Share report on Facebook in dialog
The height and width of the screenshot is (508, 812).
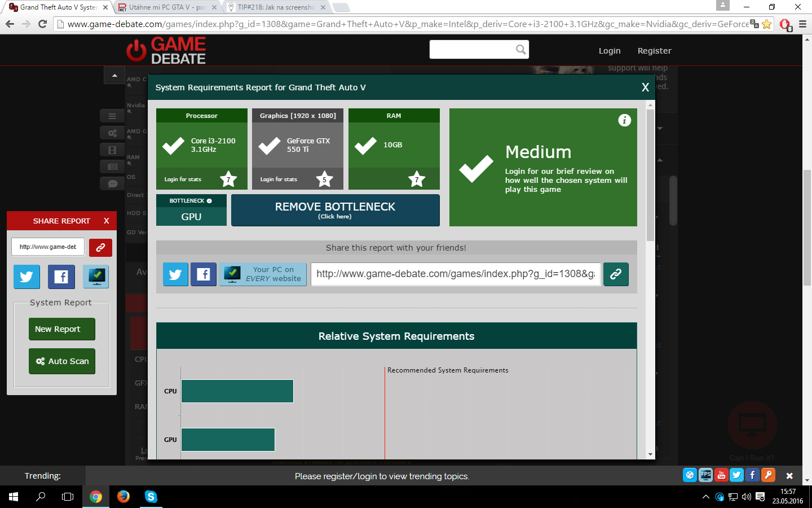click(204, 274)
